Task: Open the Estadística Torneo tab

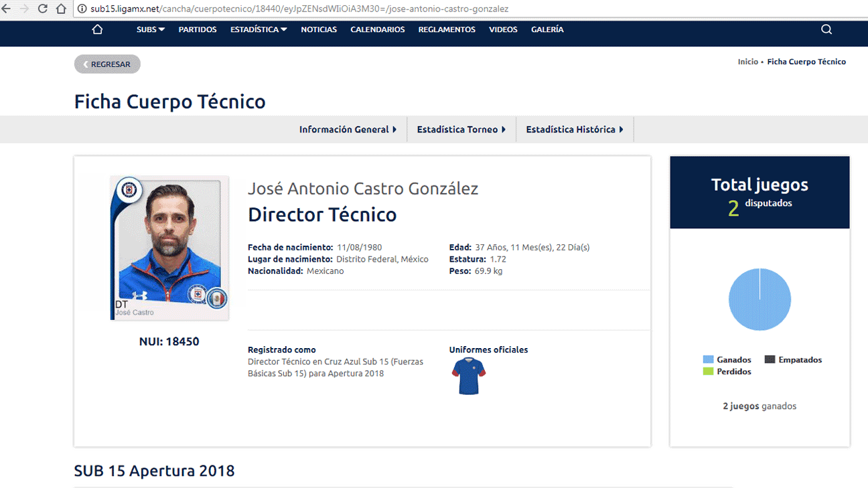Action: [x=461, y=129]
